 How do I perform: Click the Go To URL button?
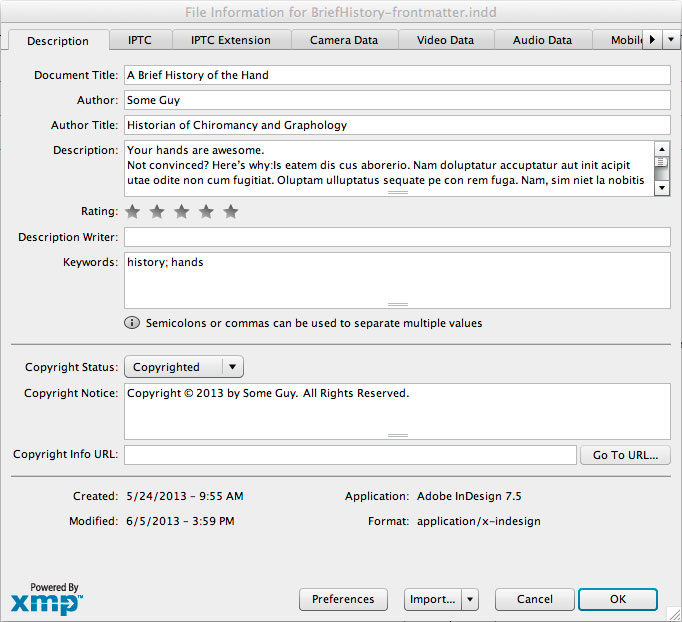coord(625,455)
